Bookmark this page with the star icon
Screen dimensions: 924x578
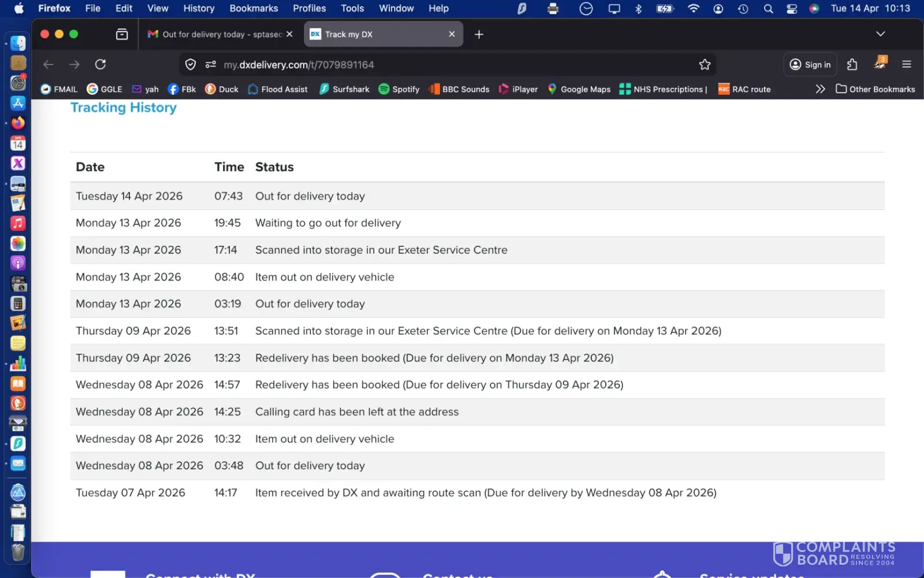[x=705, y=65]
